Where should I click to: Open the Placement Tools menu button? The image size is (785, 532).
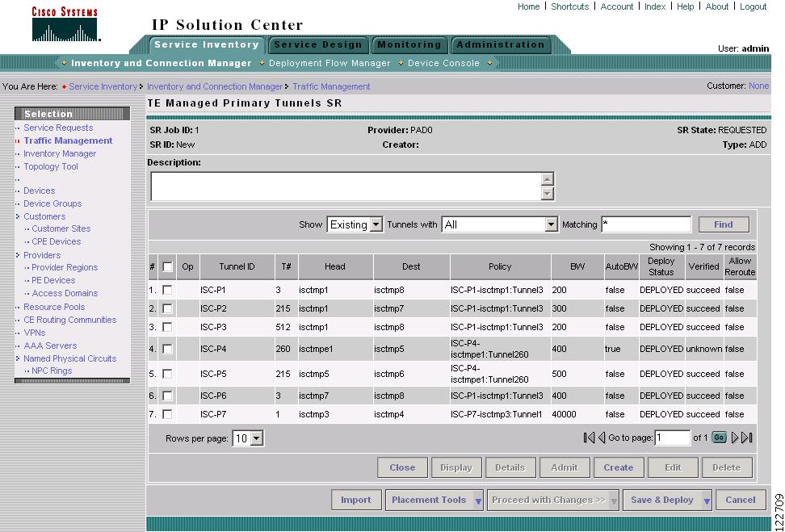coord(434,500)
